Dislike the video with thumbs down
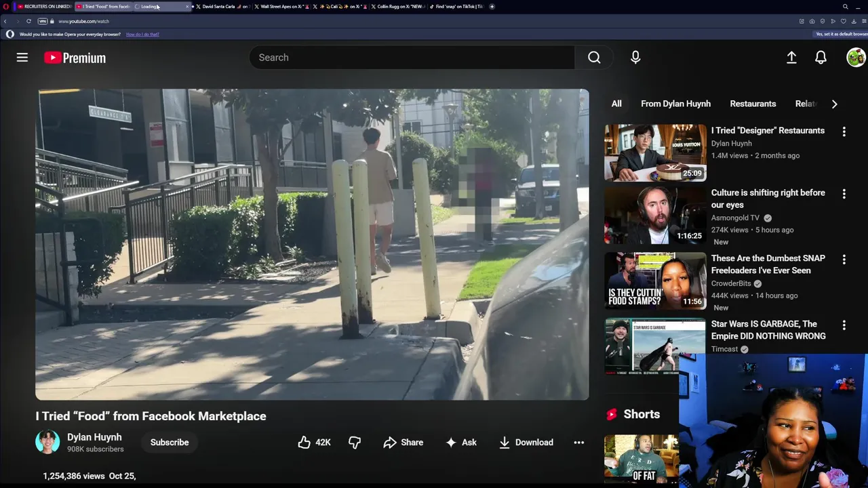The height and width of the screenshot is (488, 868). click(355, 442)
